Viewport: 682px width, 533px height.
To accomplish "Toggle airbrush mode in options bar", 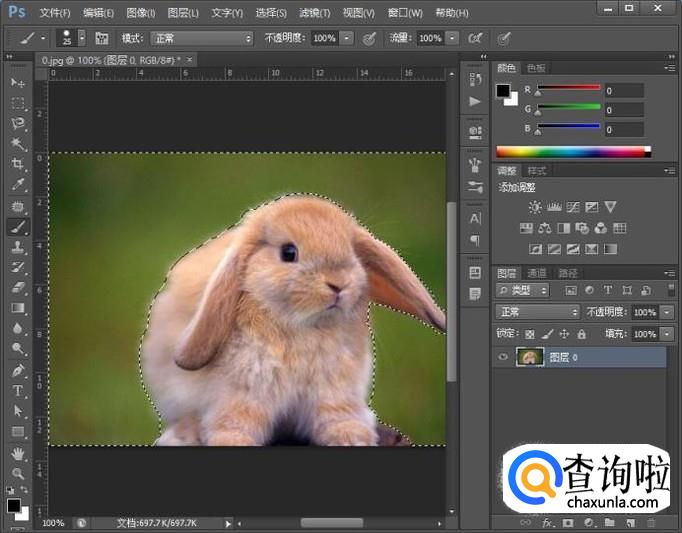I will click(476, 38).
